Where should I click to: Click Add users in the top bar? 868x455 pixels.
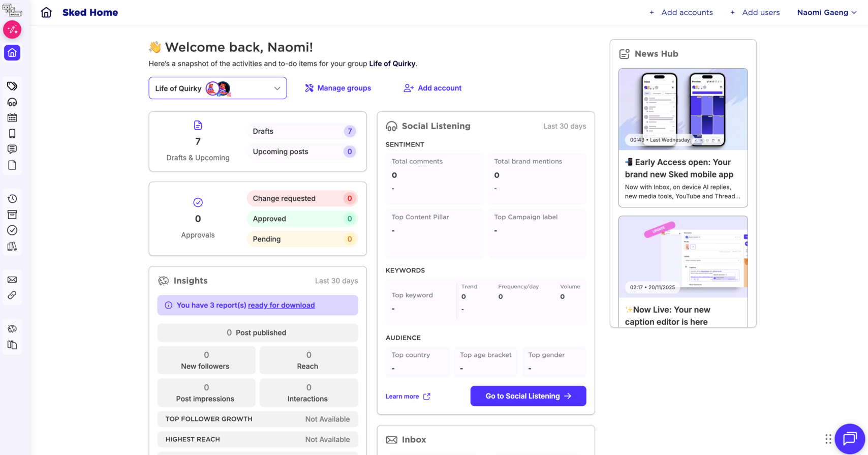(x=755, y=12)
